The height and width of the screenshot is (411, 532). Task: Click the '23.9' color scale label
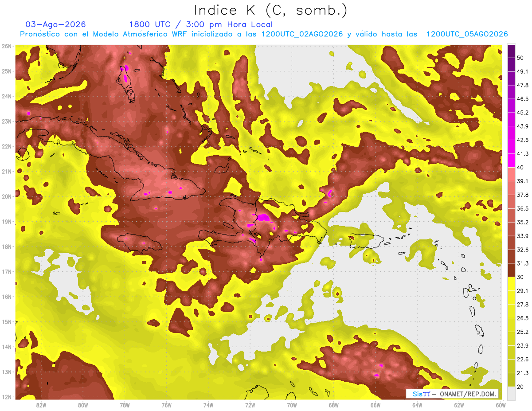523,345
